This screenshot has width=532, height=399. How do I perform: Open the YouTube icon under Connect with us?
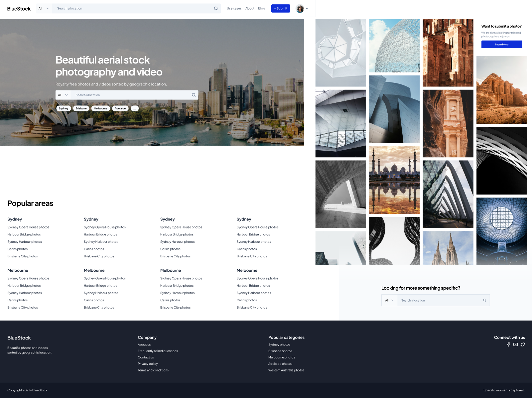[x=515, y=345]
